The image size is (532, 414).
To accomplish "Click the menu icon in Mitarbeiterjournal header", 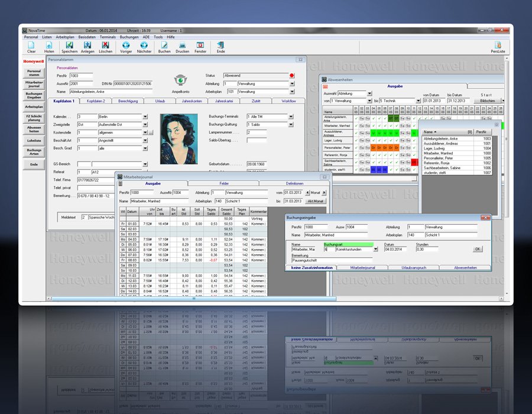I will [120, 183].
